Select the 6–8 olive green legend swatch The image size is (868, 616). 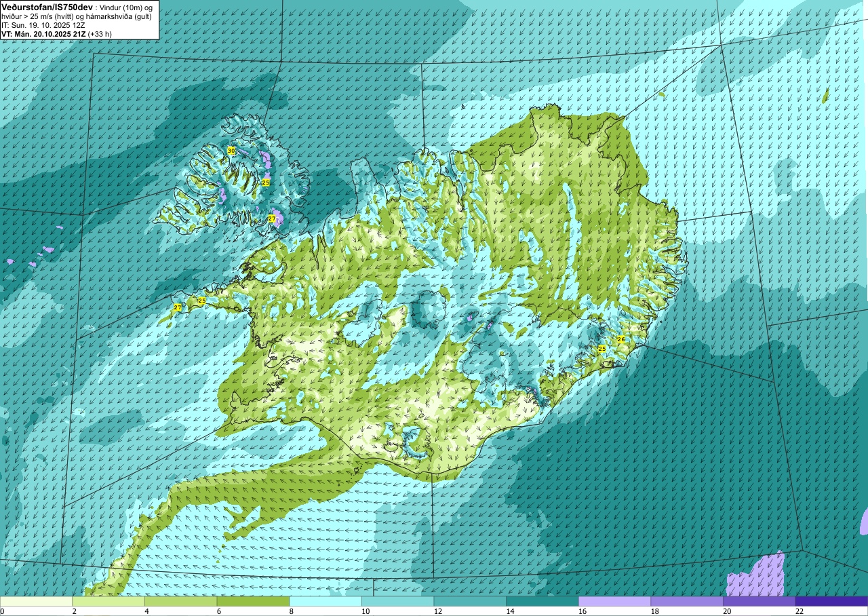point(253,601)
